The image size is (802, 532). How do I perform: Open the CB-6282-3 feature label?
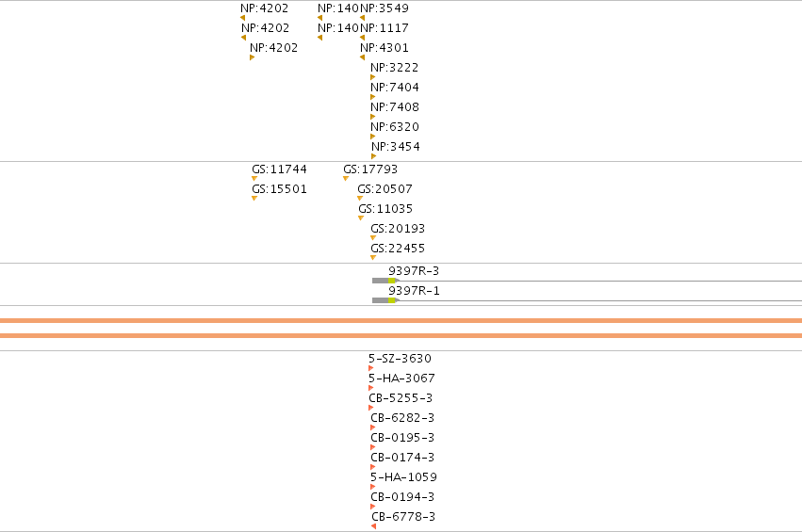point(402,418)
